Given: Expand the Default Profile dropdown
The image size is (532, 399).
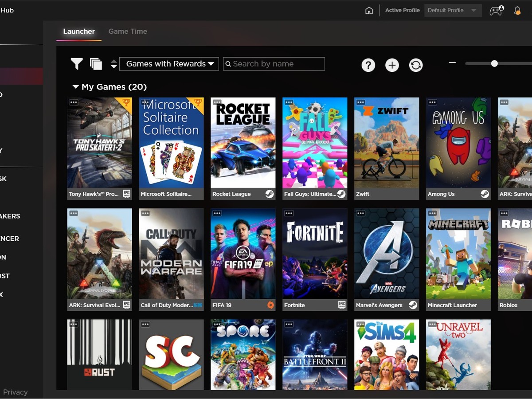Looking at the screenshot, I should pyautogui.click(x=453, y=11).
